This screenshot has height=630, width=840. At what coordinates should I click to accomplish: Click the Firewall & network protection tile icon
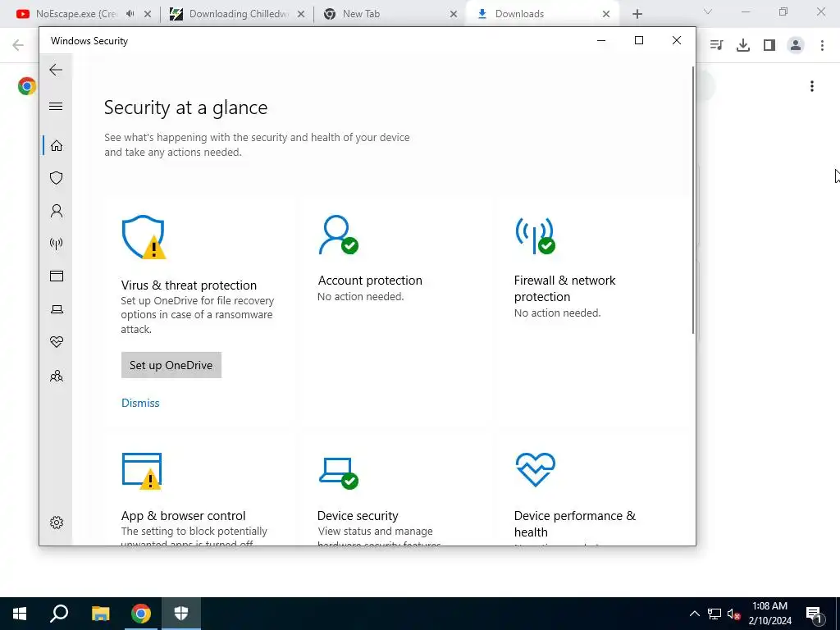tap(535, 235)
